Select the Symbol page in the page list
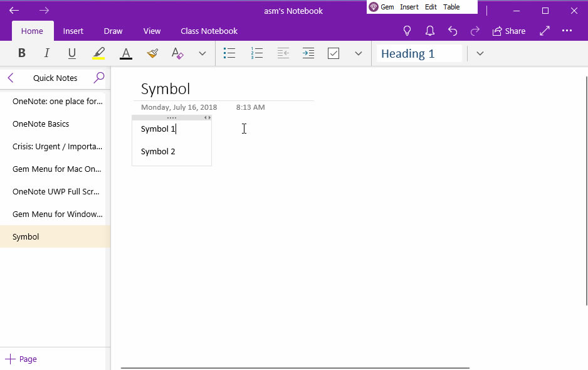Image resolution: width=588 pixels, height=370 pixels. tap(26, 236)
